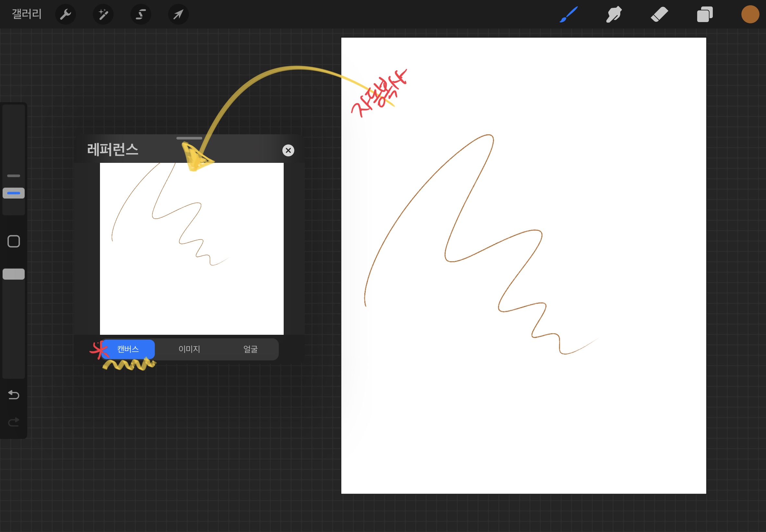This screenshot has width=766, height=532.
Task: Select the Eraser tool
Action: point(659,14)
